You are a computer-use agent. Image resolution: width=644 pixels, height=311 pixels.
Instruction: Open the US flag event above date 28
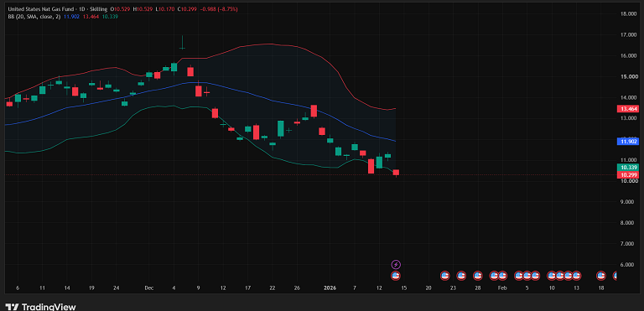pos(478,276)
